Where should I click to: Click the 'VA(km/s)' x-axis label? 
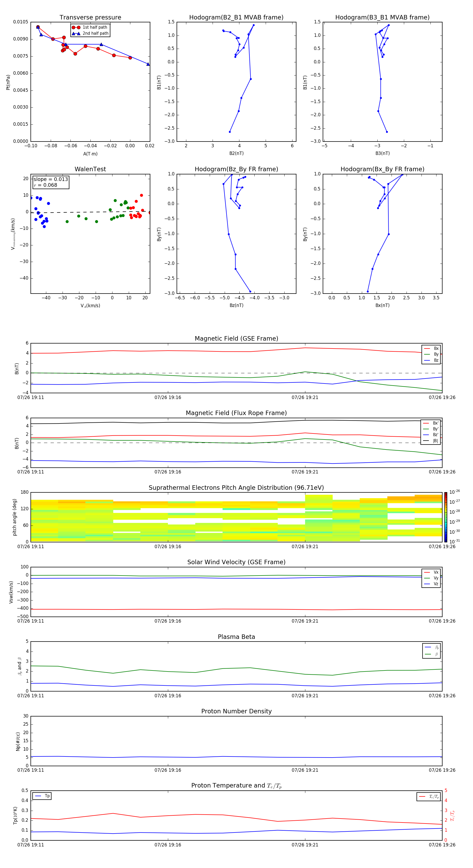point(90,306)
